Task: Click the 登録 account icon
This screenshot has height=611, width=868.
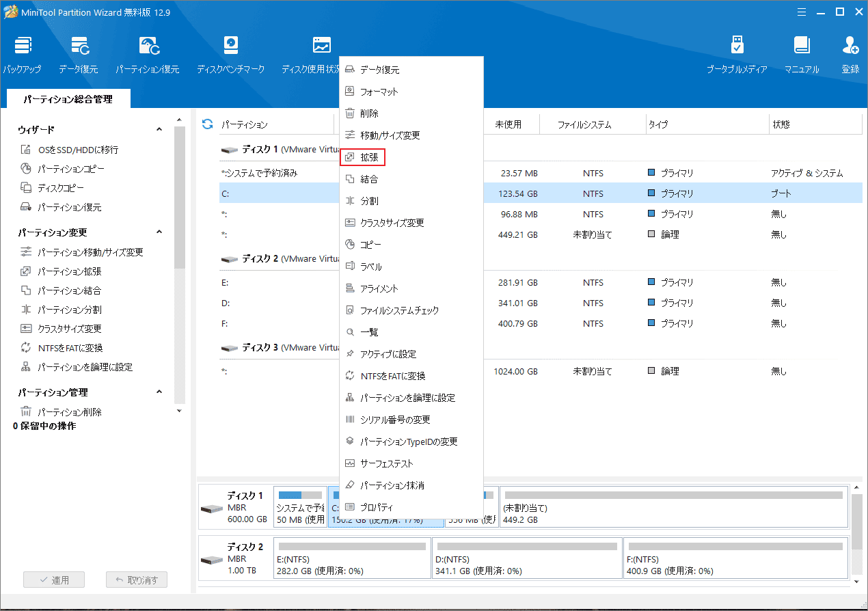Action: pos(850,55)
